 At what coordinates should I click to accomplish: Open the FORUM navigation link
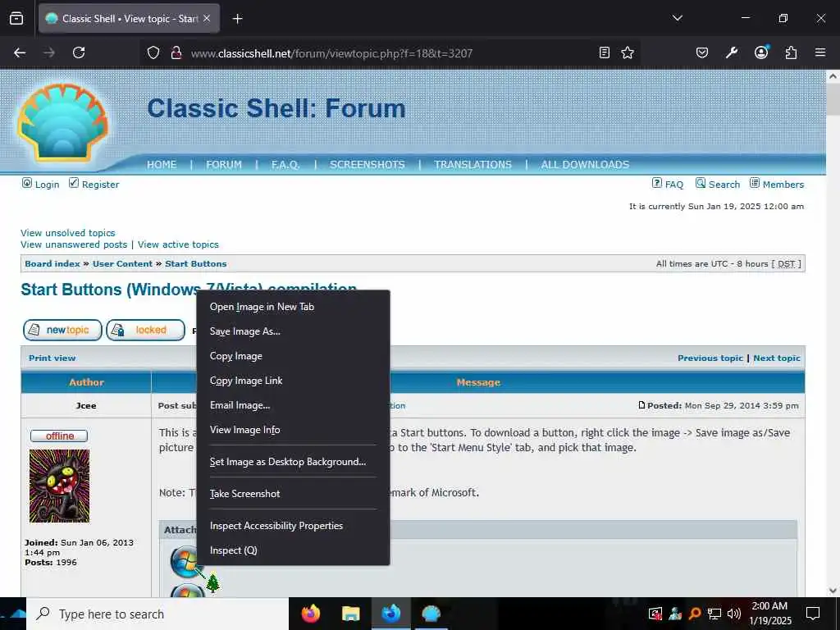224,164
